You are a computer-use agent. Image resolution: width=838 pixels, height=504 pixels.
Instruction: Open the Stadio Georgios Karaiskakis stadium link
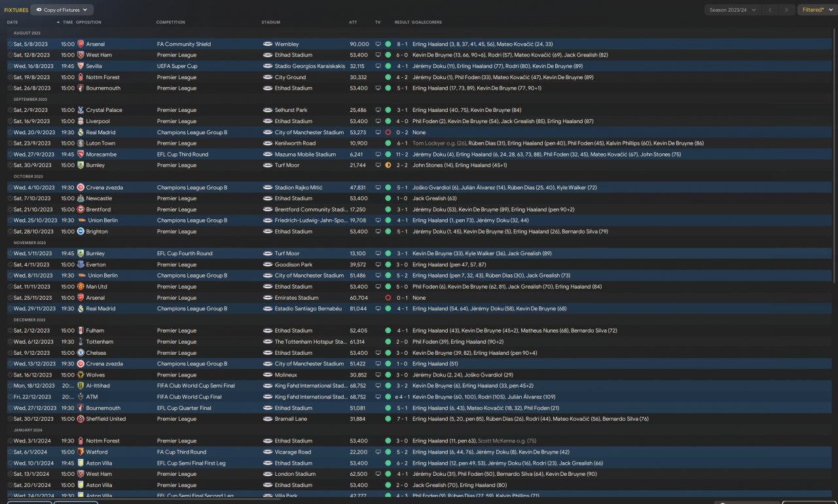(x=310, y=66)
